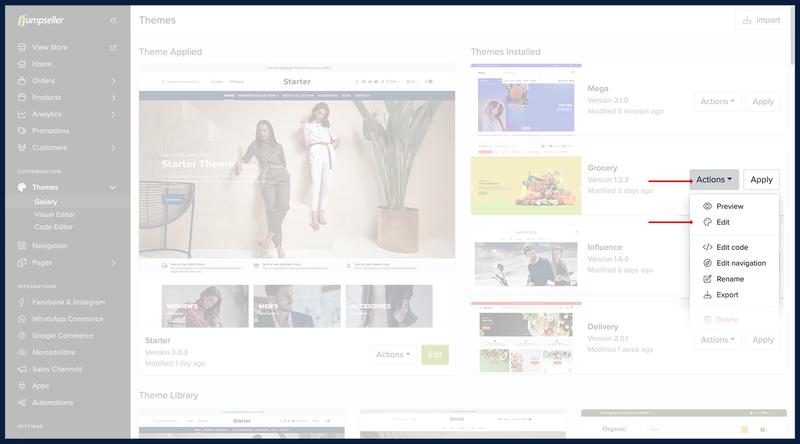Viewport: 800px width, 444px height.
Task: Expand the Customers submenu arrow
Action: point(113,147)
